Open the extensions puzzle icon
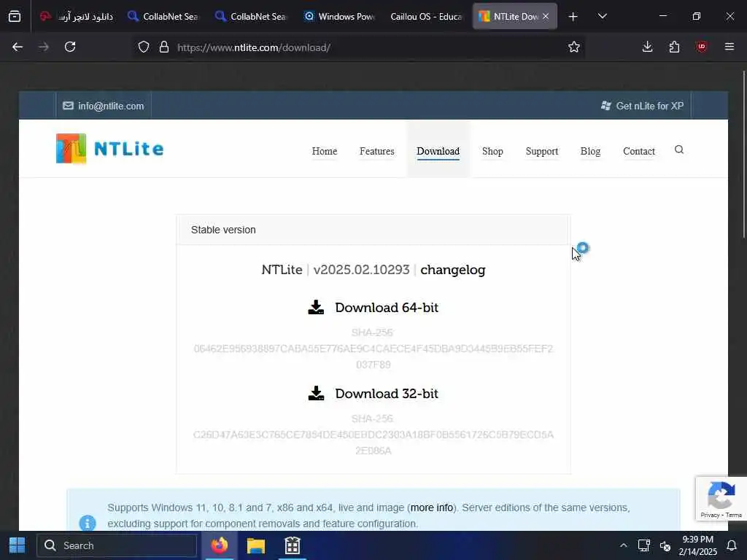This screenshot has width=747, height=560. [x=674, y=47]
